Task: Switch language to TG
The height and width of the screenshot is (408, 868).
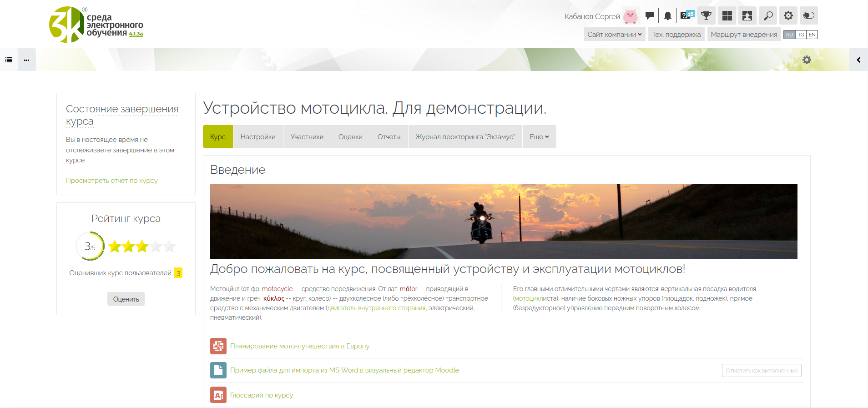Action: [x=801, y=35]
